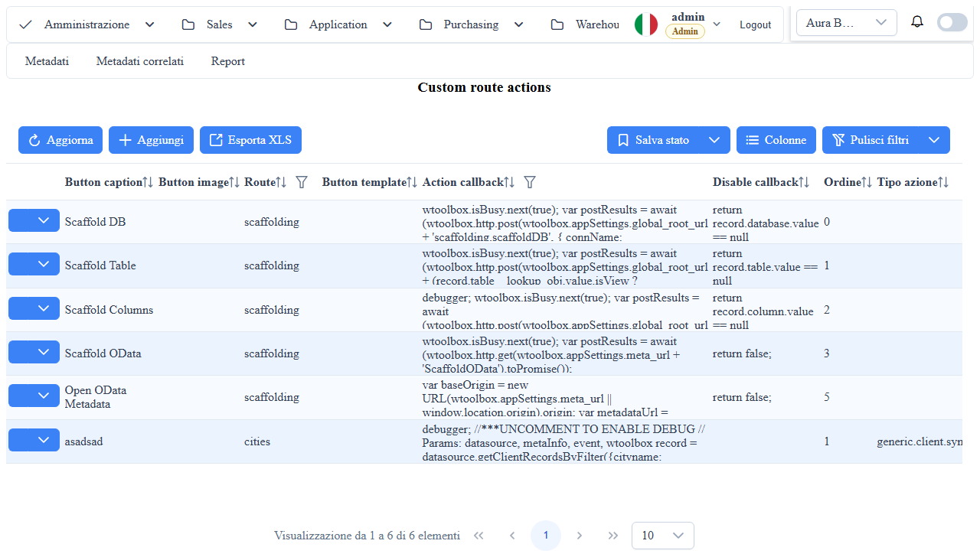980x557 pixels.
Task: Open the Metadati tab
Action: (47, 61)
